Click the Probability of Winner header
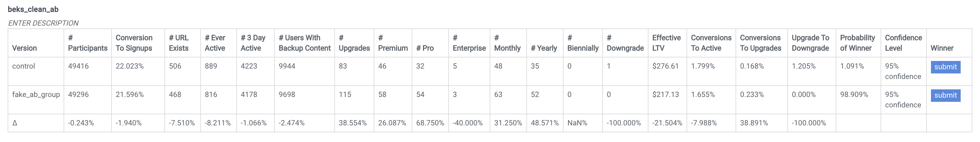 pyautogui.click(x=857, y=43)
